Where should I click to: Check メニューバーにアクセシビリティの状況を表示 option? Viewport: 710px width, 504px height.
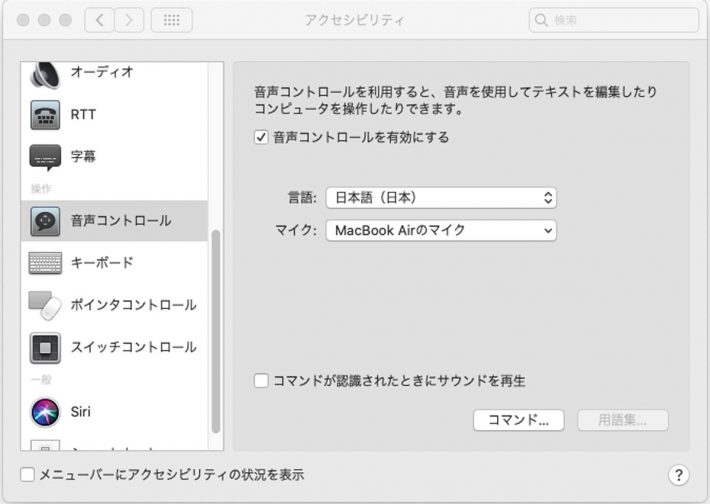coord(27,475)
